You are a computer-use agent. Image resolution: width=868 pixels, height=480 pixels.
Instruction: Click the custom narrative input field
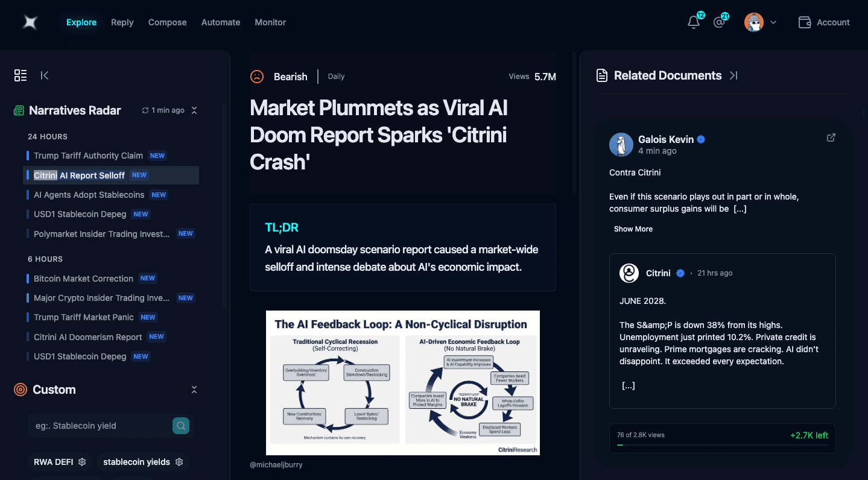(100, 426)
